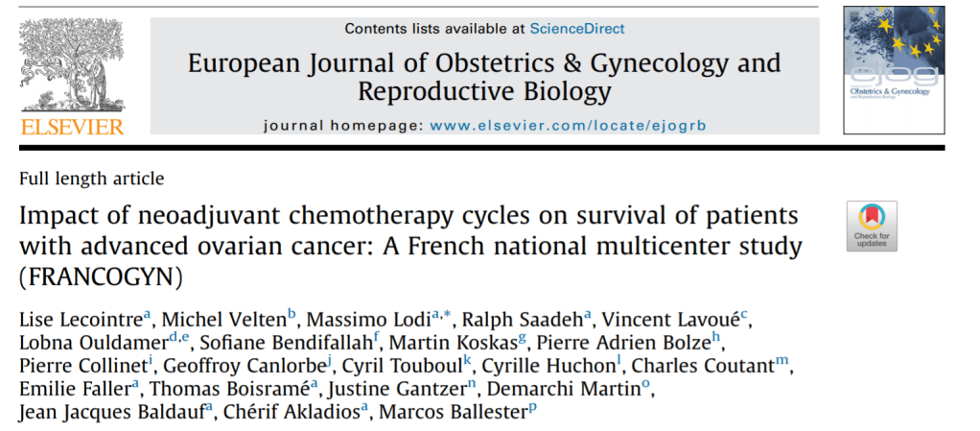Click the ELSEVIER orange wordmark text
The image size is (980, 431).
72,127
